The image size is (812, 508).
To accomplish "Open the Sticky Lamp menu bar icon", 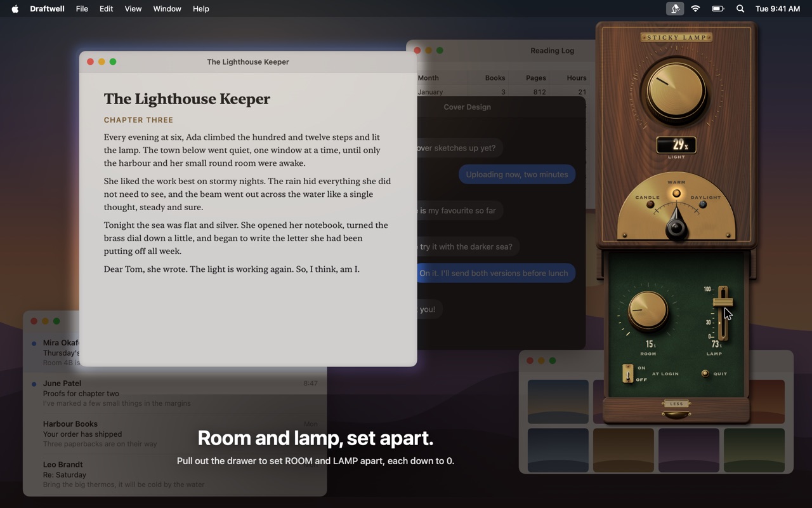I will click(675, 9).
